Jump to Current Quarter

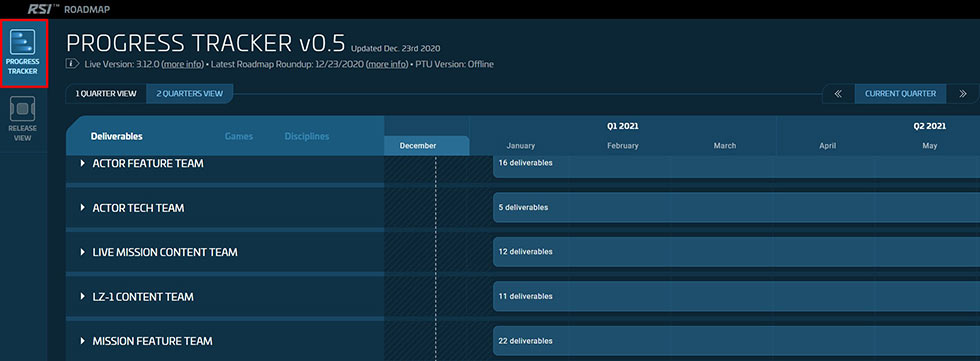pos(901,94)
